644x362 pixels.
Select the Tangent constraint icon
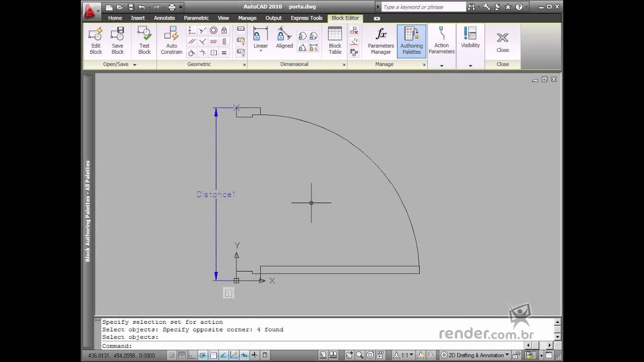point(191,53)
